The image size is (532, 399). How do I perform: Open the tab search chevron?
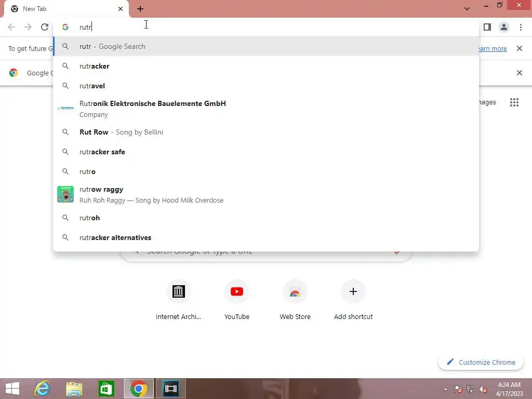(x=467, y=8)
